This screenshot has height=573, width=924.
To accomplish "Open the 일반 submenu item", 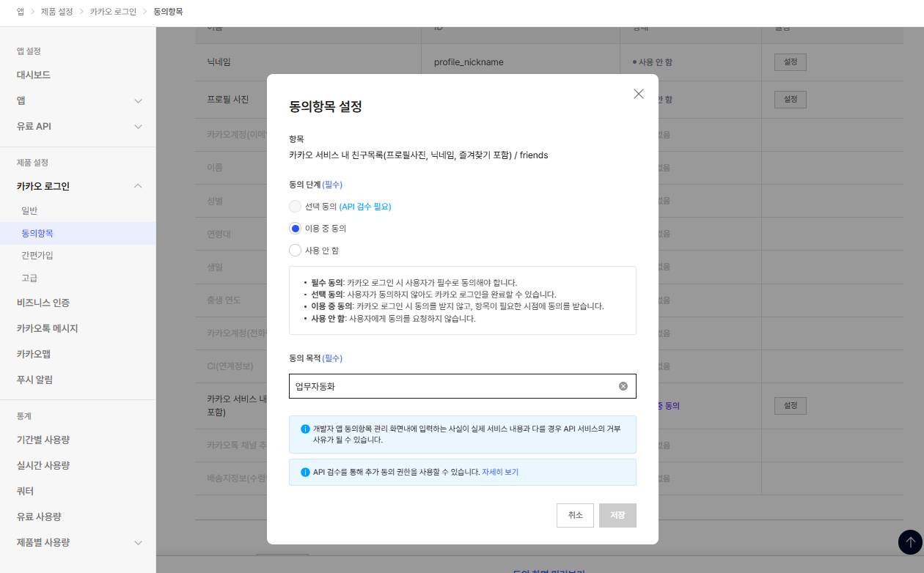I will [29, 211].
